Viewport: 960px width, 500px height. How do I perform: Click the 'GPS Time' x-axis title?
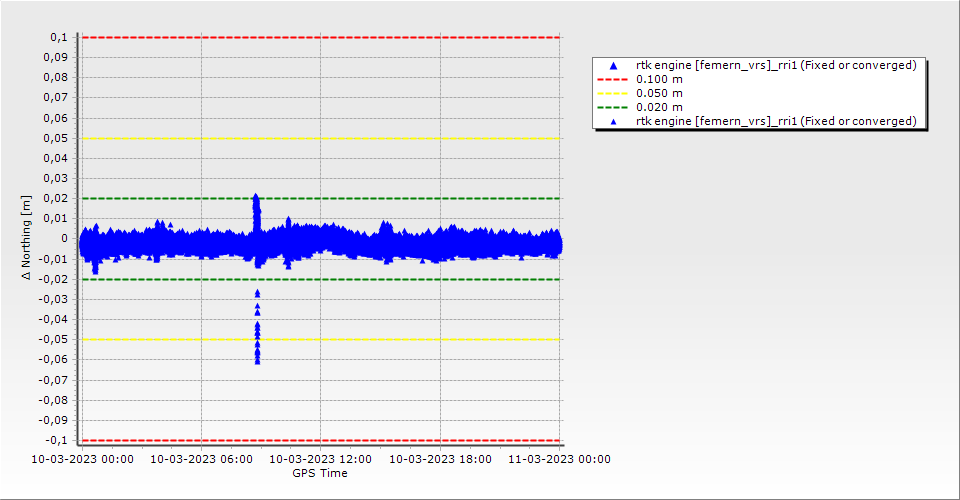[x=320, y=473]
